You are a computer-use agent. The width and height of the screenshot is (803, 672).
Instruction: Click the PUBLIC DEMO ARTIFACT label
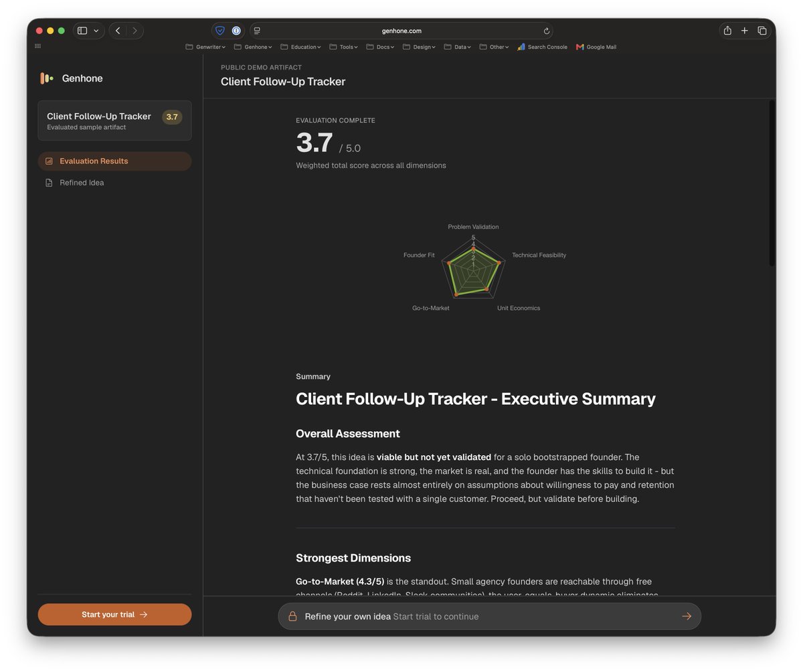(261, 68)
